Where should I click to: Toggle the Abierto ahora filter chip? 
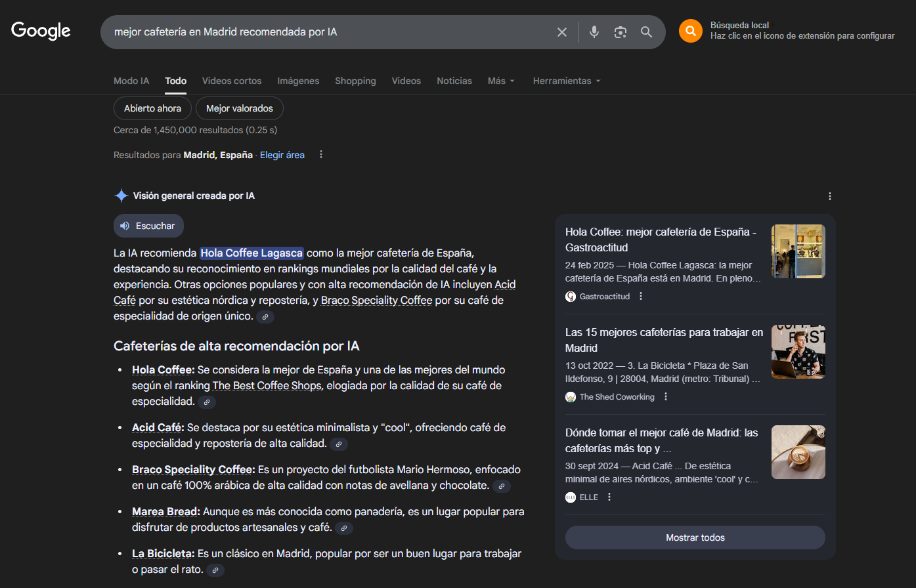[x=152, y=108]
